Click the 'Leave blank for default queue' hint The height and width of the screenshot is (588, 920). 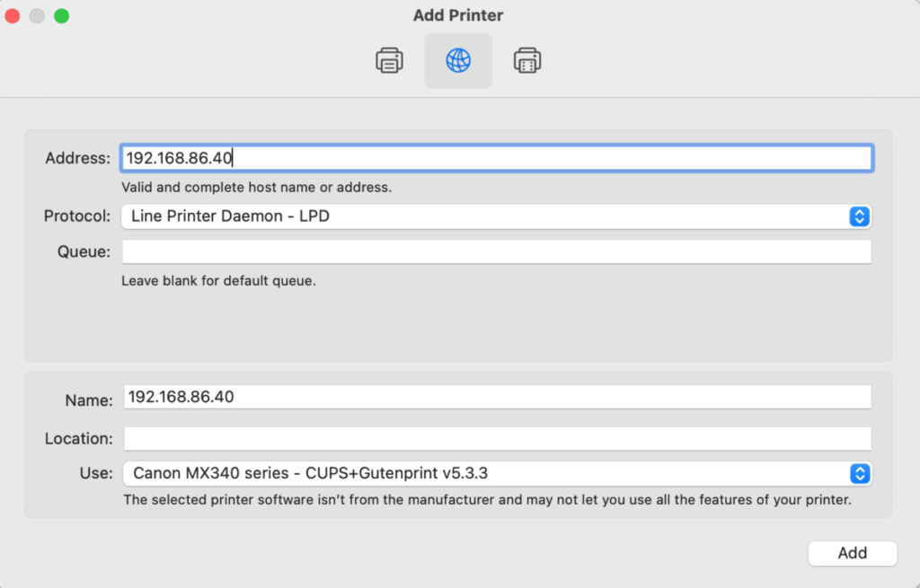pyautogui.click(x=219, y=281)
